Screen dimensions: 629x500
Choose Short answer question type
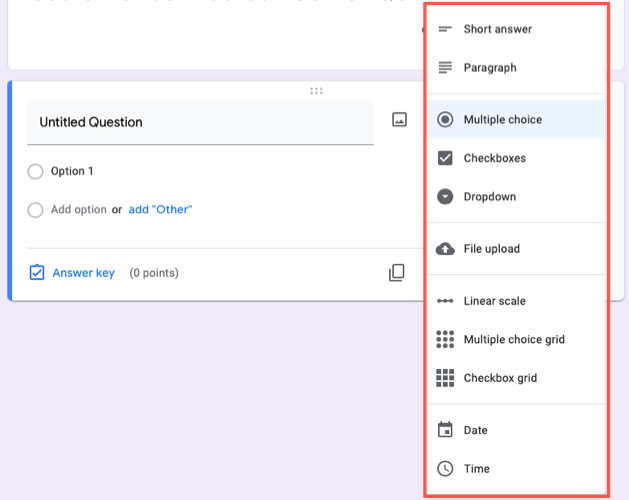coord(497,29)
